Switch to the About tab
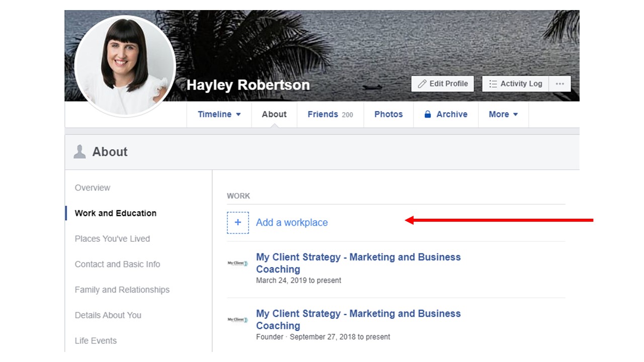The image size is (644, 362). coord(274,115)
